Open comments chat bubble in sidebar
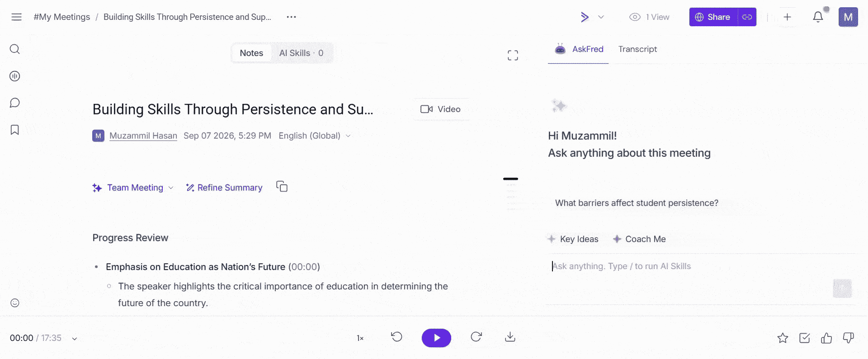 (x=15, y=103)
